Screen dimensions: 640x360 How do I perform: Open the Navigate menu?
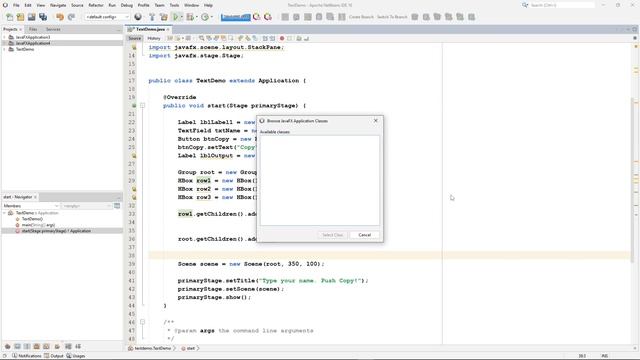pyautogui.click(x=58, y=5)
